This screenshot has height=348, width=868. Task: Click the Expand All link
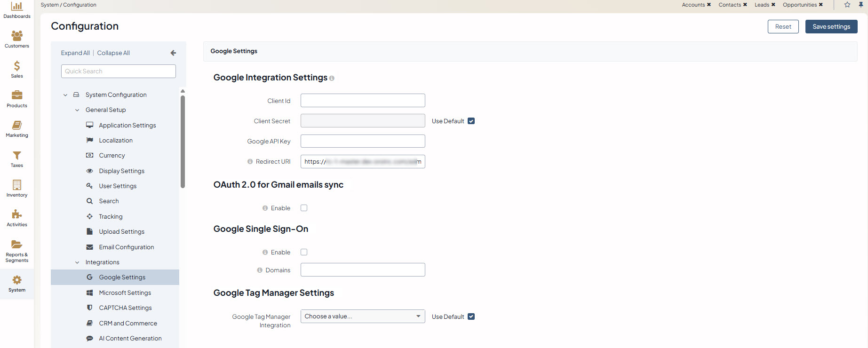(x=75, y=53)
